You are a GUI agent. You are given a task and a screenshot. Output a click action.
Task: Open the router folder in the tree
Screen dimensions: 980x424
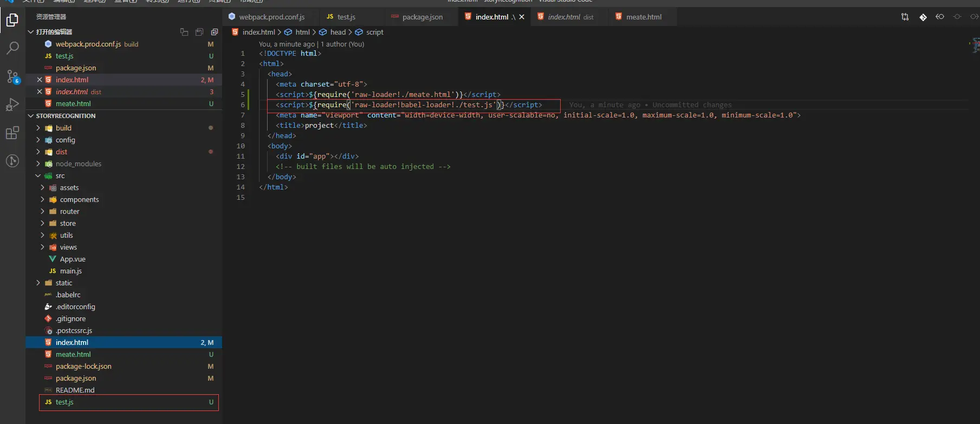coord(124,211)
